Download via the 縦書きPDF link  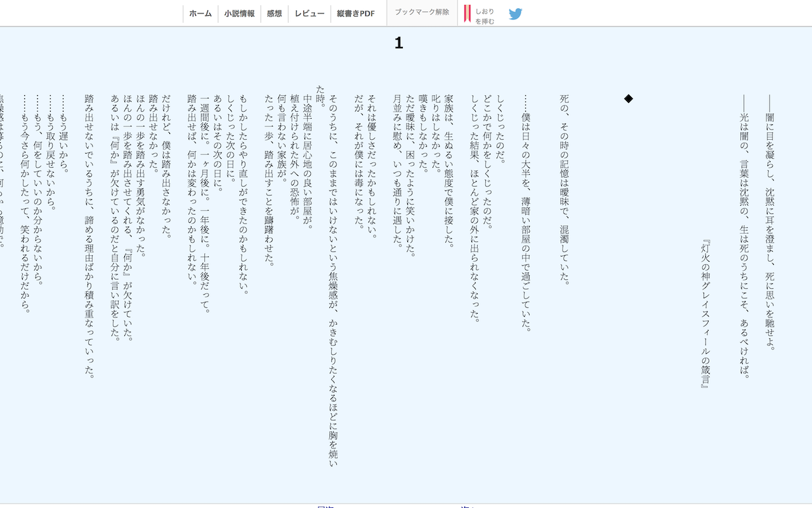(356, 13)
